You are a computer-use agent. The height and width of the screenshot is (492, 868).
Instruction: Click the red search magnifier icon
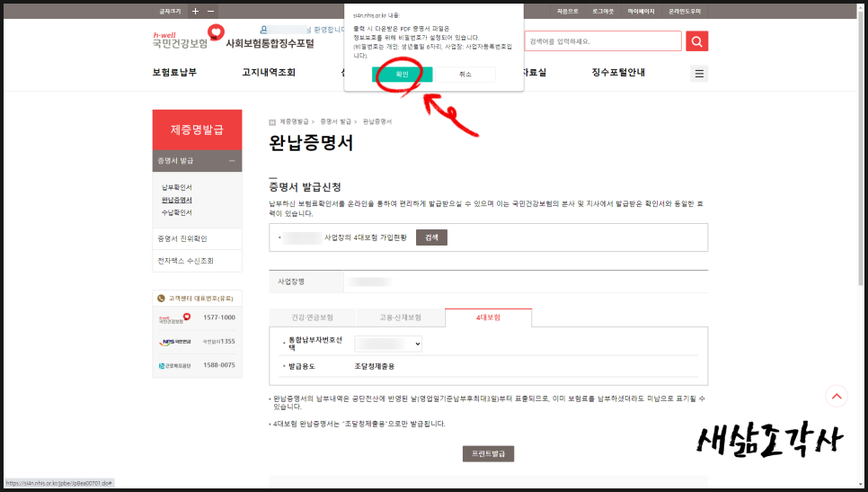click(697, 41)
